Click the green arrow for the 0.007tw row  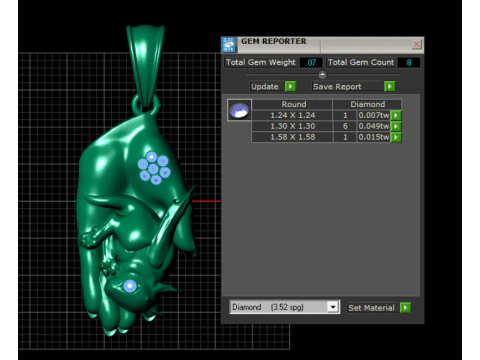(396, 115)
